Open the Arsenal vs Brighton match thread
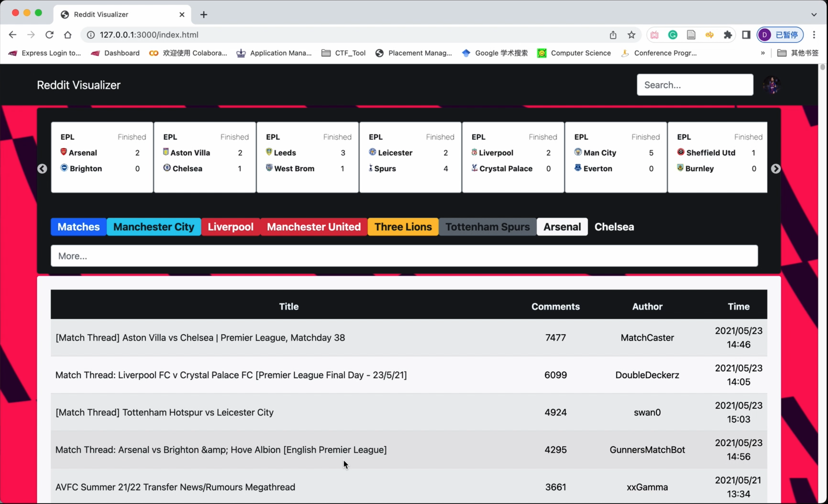Image resolution: width=828 pixels, height=504 pixels. [x=221, y=449]
